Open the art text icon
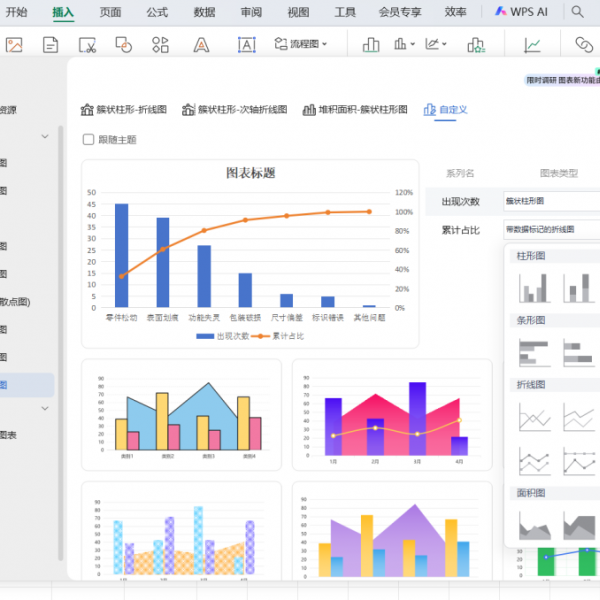Viewport: 600px width, 600px height. [x=201, y=45]
